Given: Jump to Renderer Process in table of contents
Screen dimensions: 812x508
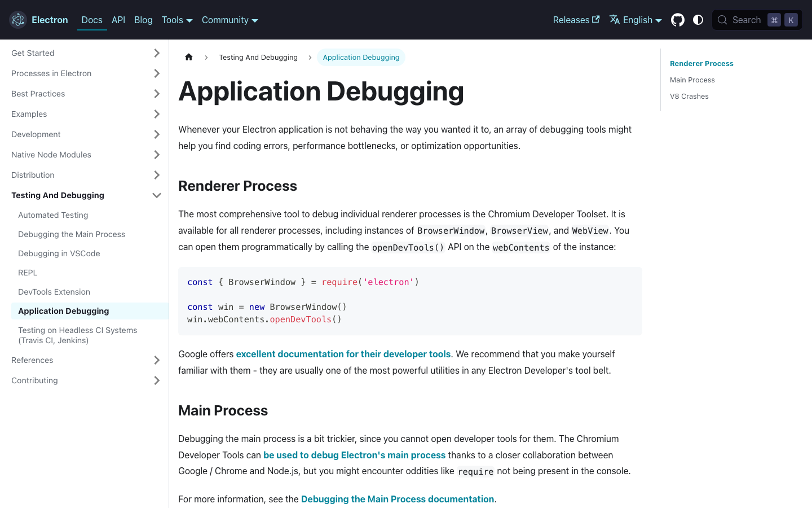Looking at the screenshot, I should [701, 64].
